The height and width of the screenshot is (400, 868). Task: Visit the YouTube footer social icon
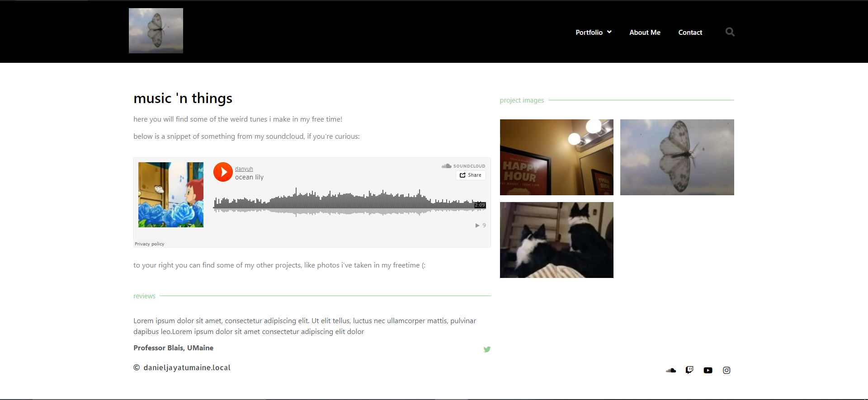pos(708,370)
